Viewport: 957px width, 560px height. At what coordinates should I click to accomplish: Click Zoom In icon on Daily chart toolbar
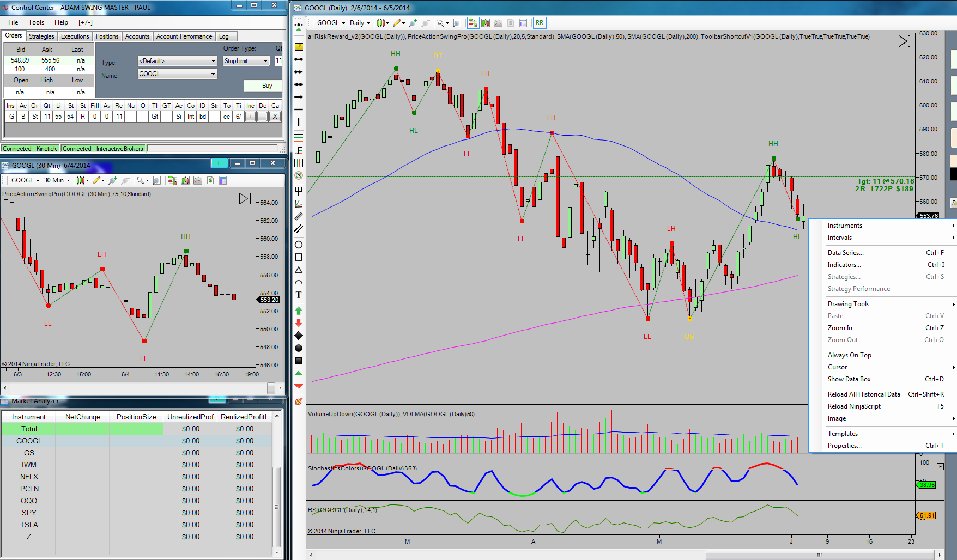click(x=414, y=23)
